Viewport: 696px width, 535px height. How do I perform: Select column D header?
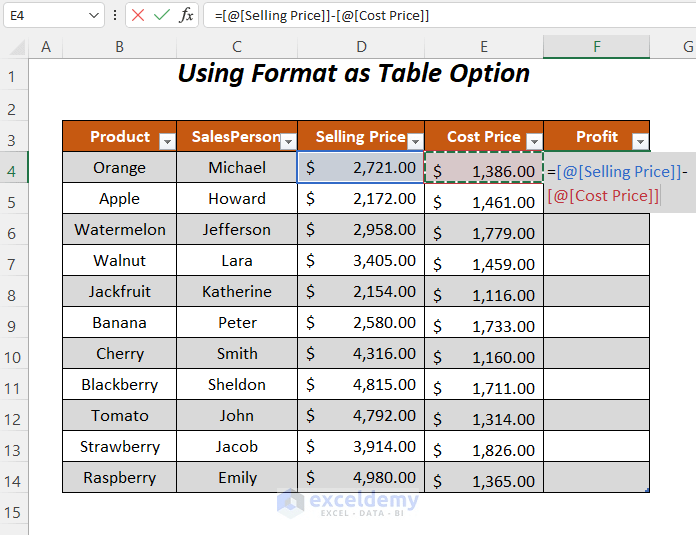tap(361, 47)
